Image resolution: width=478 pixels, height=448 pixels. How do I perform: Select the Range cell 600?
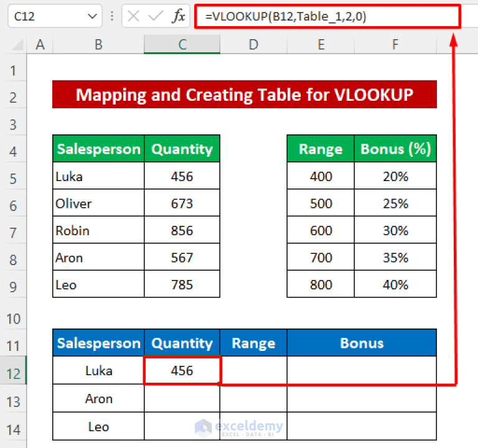(x=321, y=230)
